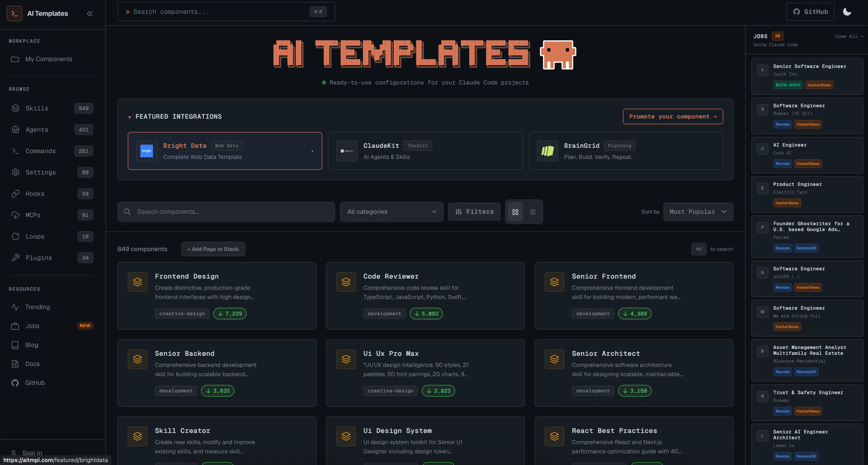Click the GitHub icon in the sidebar

[x=15, y=383]
